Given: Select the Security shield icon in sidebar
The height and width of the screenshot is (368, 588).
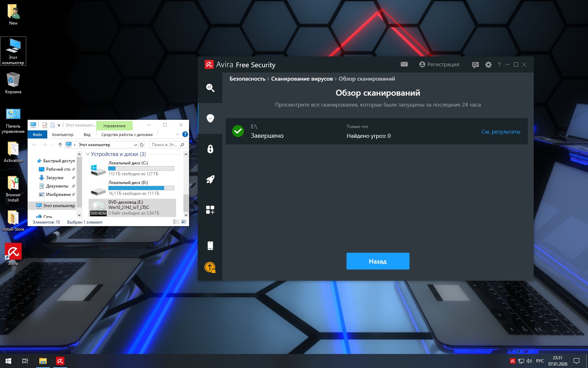Looking at the screenshot, I should click(x=210, y=118).
